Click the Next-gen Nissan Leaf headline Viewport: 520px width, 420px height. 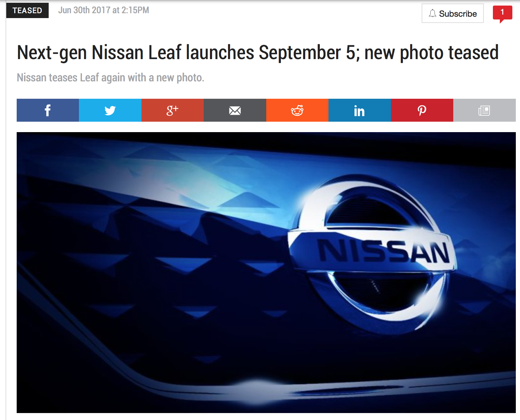[258, 52]
